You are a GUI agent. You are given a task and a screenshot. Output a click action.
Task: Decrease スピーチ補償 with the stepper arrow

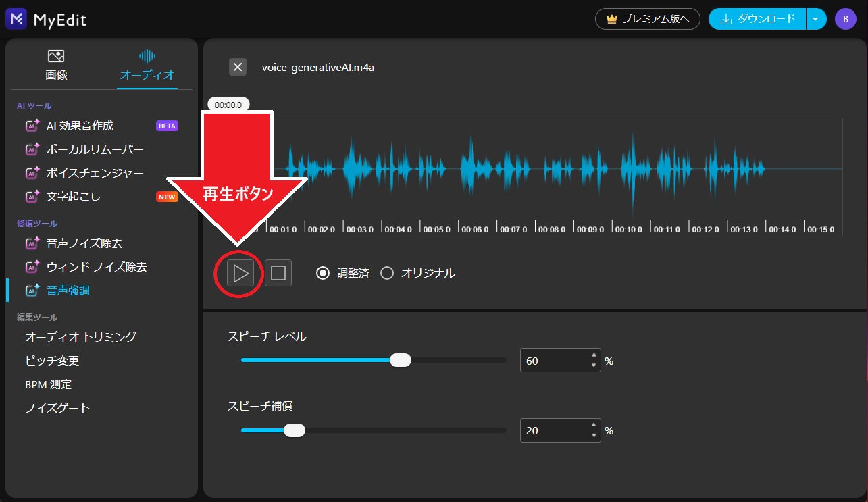(594, 434)
